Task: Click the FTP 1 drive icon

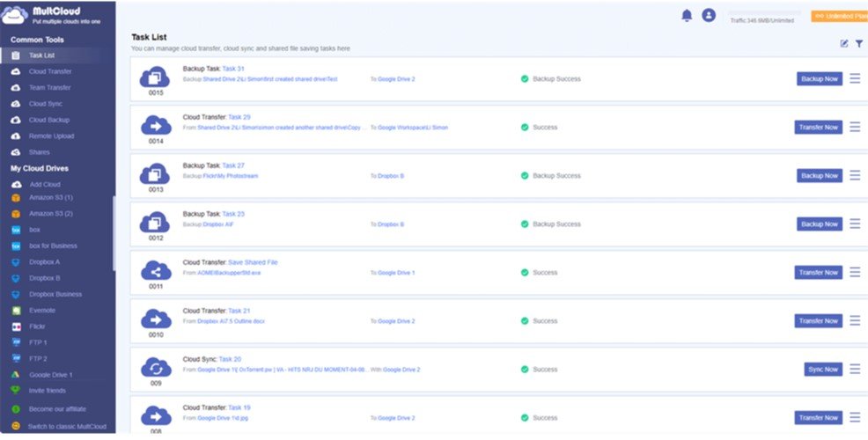Action: (x=16, y=342)
